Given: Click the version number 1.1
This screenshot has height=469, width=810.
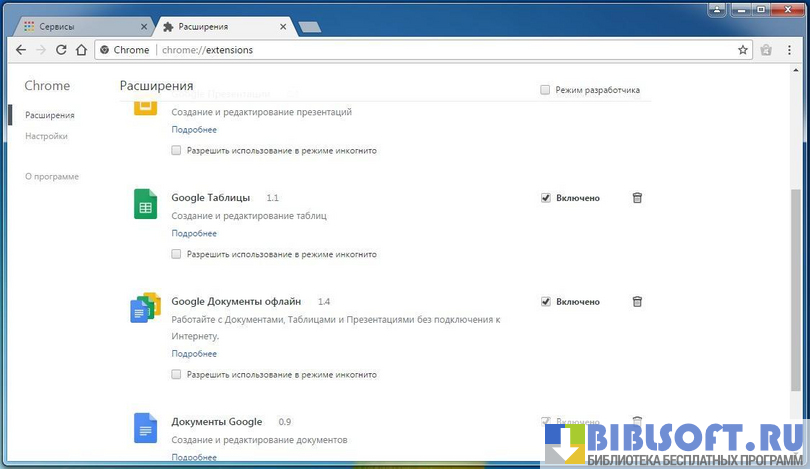Looking at the screenshot, I should tap(272, 198).
